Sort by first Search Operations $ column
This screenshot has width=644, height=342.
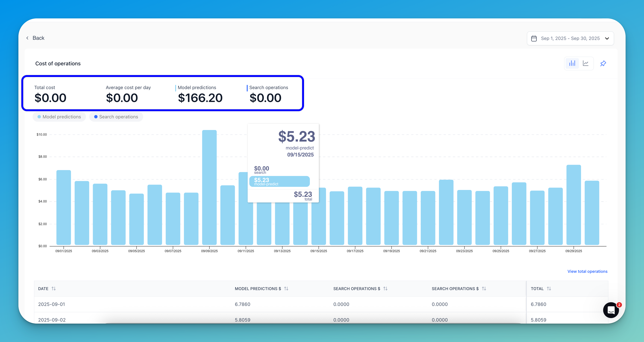pyautogui.click(x=385, y=288)
